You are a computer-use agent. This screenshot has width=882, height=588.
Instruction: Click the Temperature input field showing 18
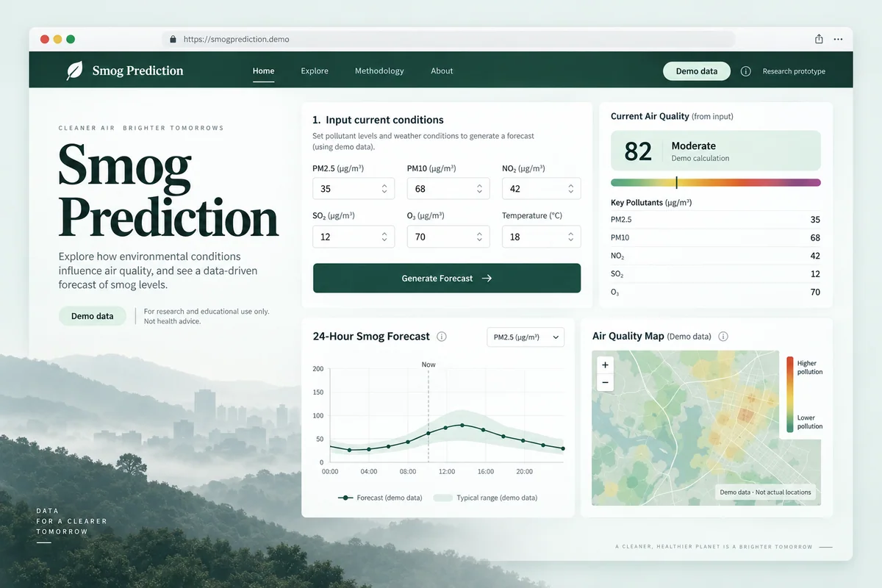point(542,237)
